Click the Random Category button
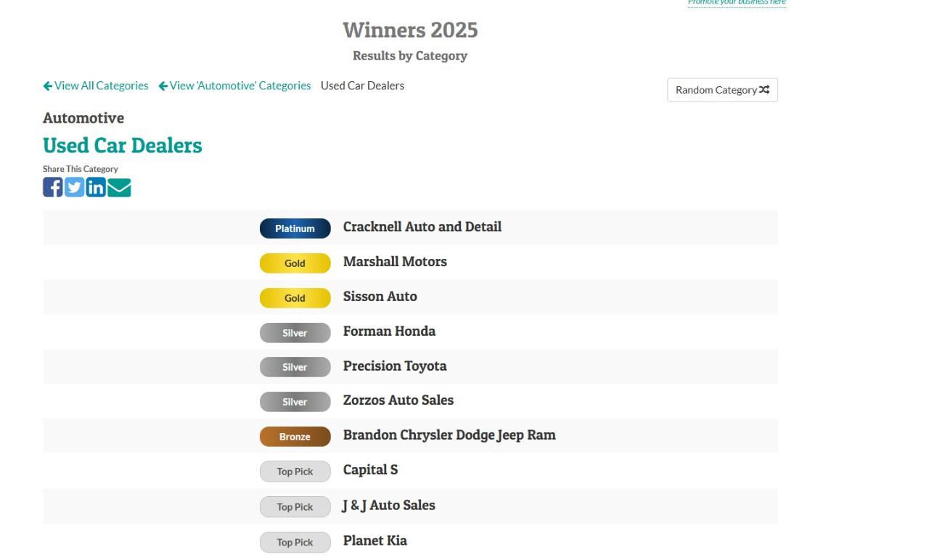 (722, 90)
